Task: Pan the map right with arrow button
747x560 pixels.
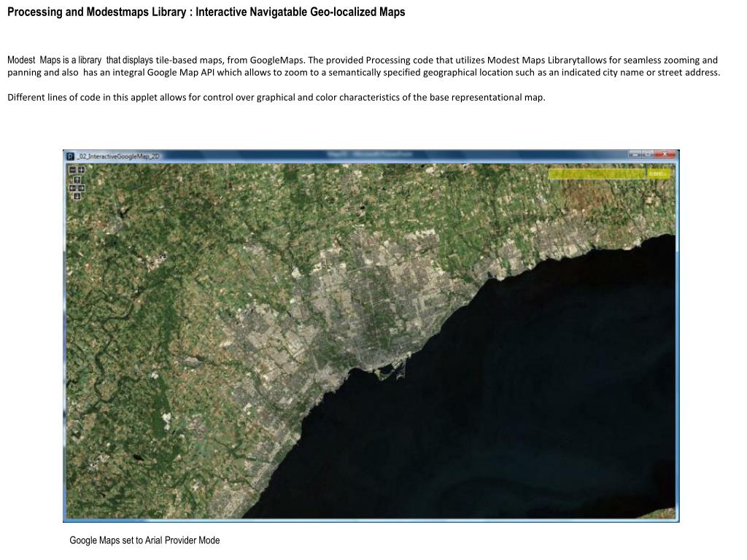Action: [82, 188]
